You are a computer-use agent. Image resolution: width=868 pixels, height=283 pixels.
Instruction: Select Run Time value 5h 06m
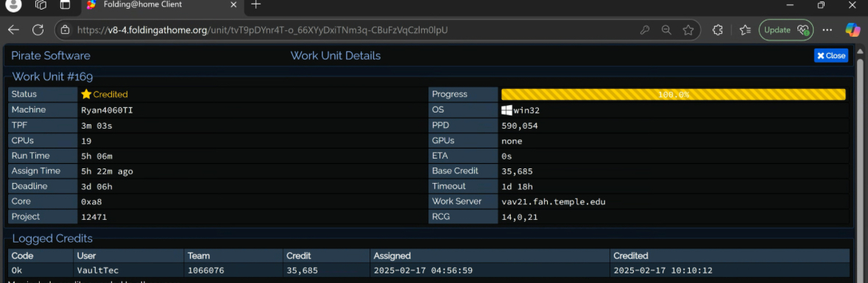[x=96, y=156]
